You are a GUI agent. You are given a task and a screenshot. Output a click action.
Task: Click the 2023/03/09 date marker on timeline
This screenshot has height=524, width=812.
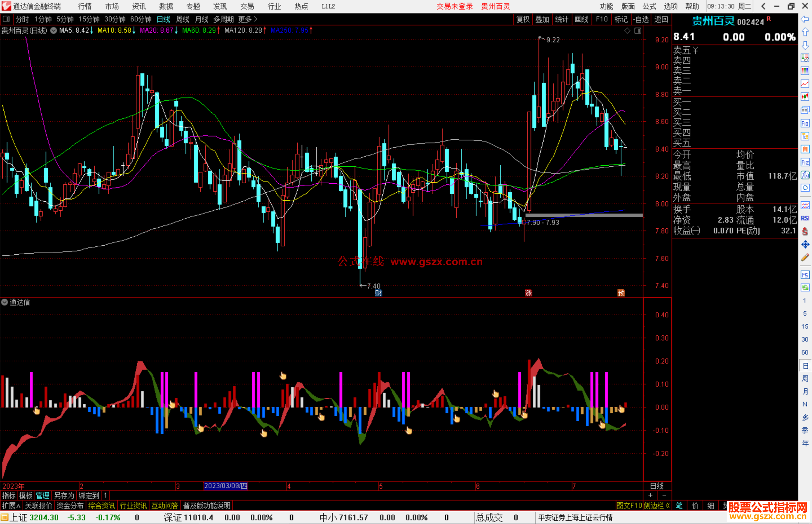(226, 486)
